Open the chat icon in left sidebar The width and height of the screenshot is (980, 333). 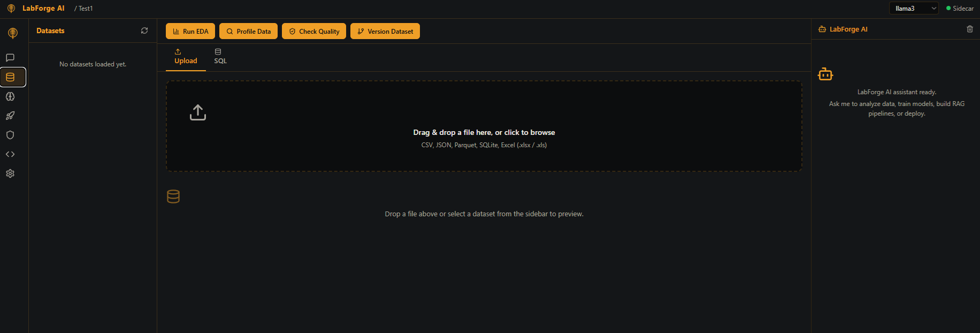pos(10,58)
